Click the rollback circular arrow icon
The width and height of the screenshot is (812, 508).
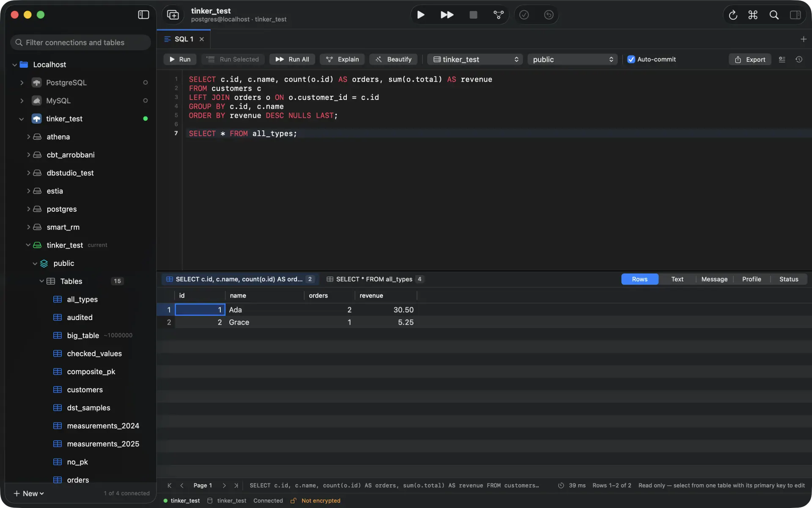click(549, 15)
